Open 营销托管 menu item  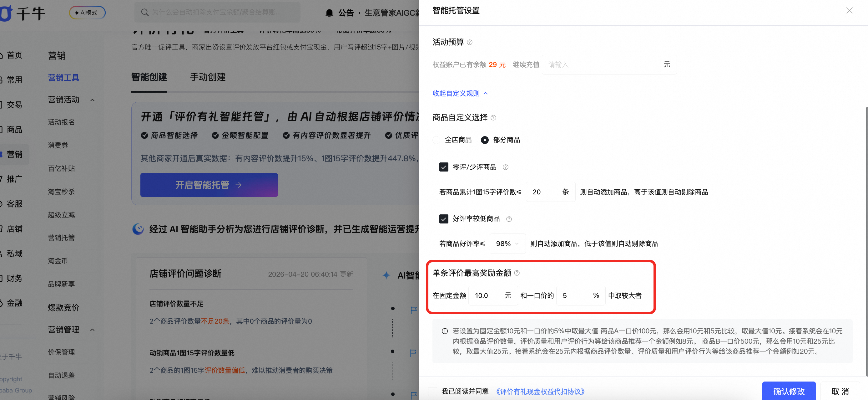(61, 238)
